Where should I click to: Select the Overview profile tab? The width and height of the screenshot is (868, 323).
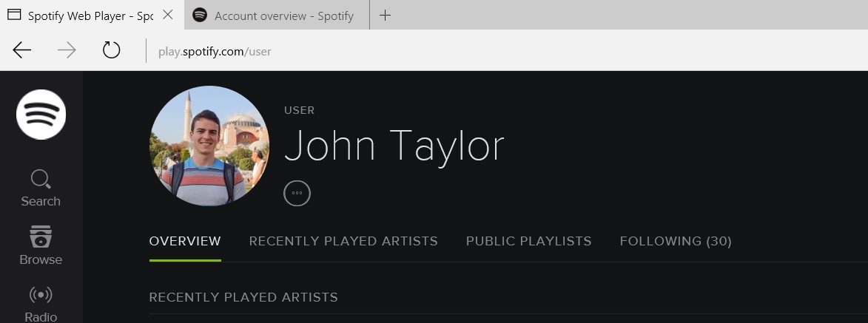coord(185,241)
